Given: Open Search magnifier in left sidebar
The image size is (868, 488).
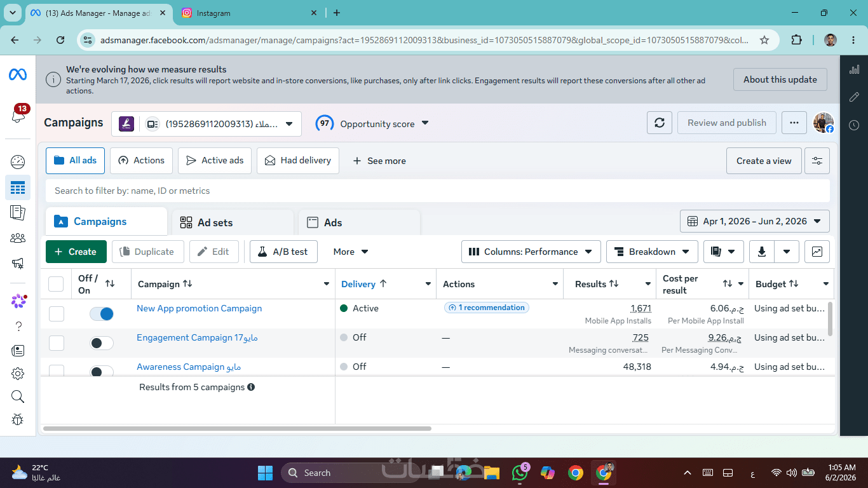Looking at the screenshot, I should coord(18,396).
